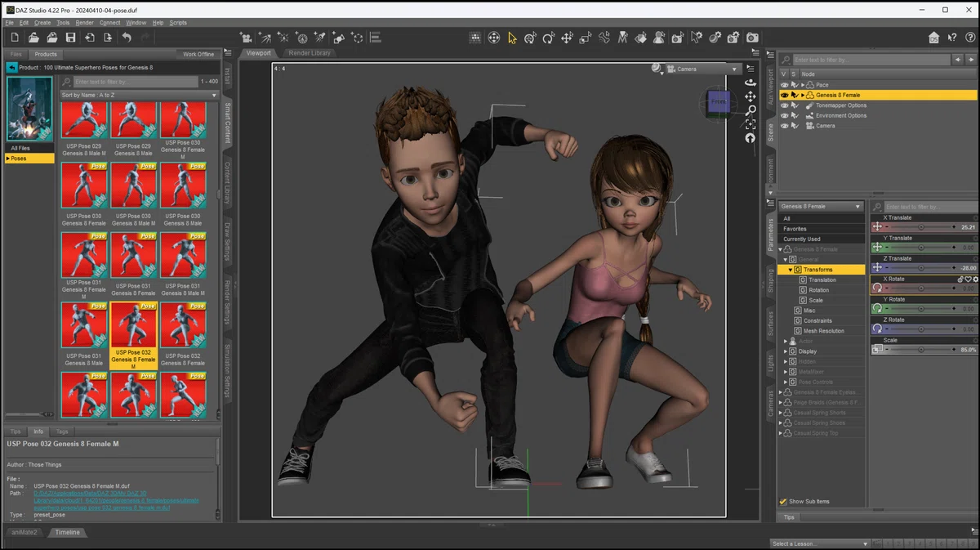This screenshot has width=980, height=550.
Task: Expand the Pace node in Scene
Action: point(802,85)
